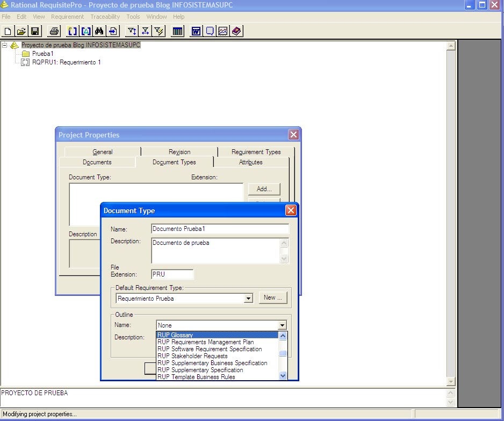Click the File Extension field PRU
The width and height of the screenshot is (504, 421).
(x=172, y=274)
